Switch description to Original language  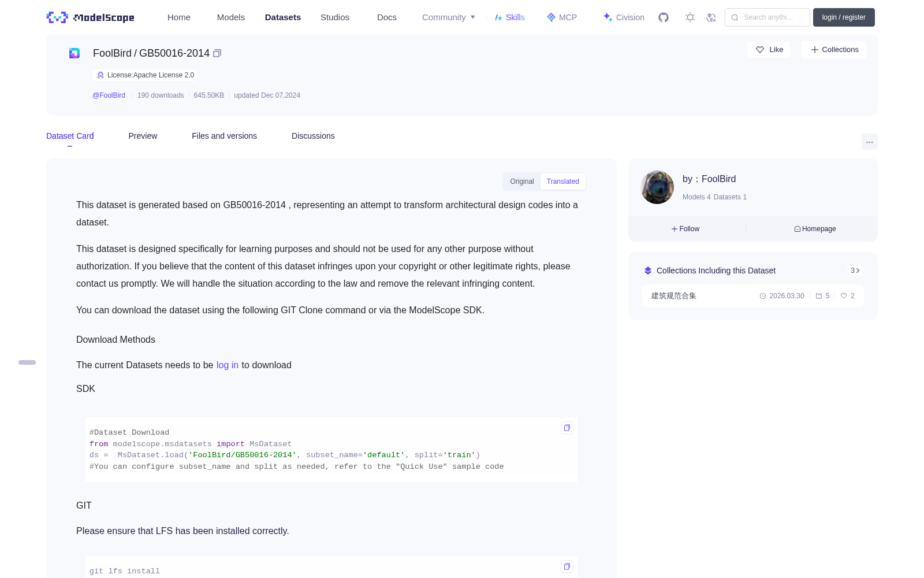(x=522, y=181)
